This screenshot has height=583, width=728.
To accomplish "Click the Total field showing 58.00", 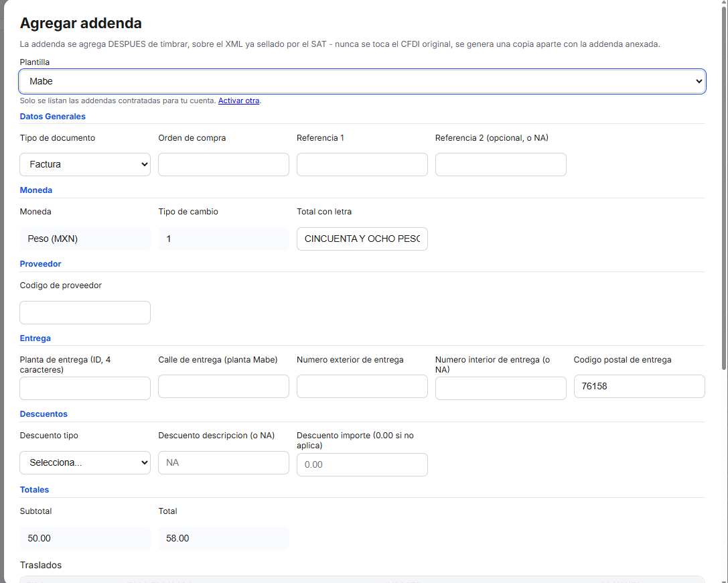I will (x=223, y=538).
